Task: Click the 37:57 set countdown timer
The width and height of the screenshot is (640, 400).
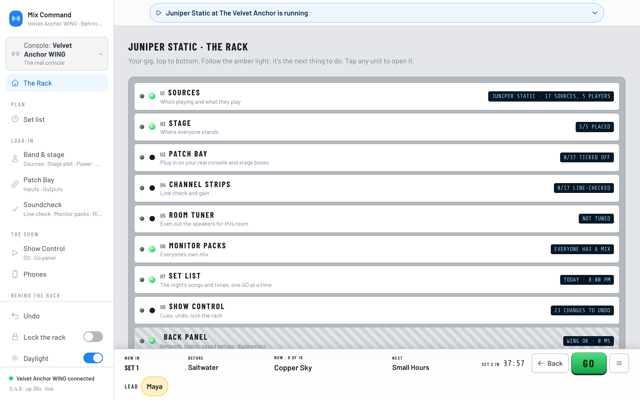Action: coord(514,363)
